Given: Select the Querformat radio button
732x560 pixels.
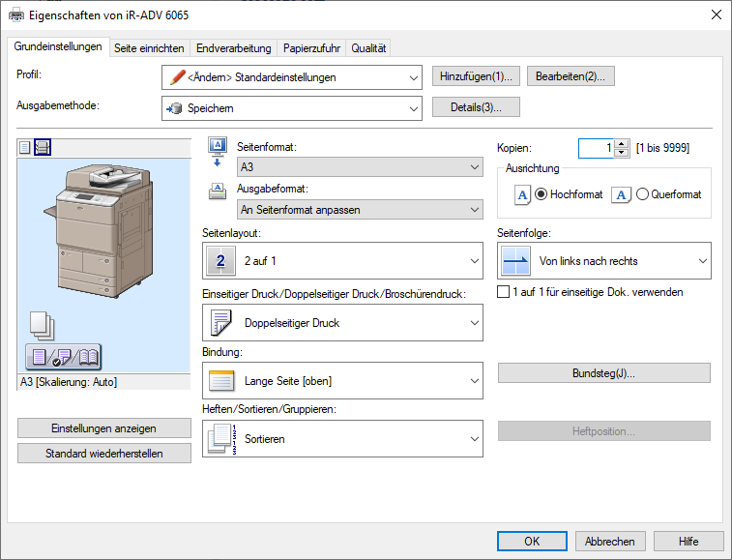Looking at the screenshot, I should pos(643,194).
